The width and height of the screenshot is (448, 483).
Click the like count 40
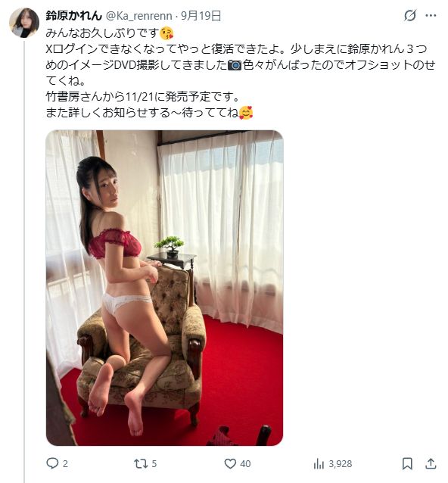tap(245, 463)
